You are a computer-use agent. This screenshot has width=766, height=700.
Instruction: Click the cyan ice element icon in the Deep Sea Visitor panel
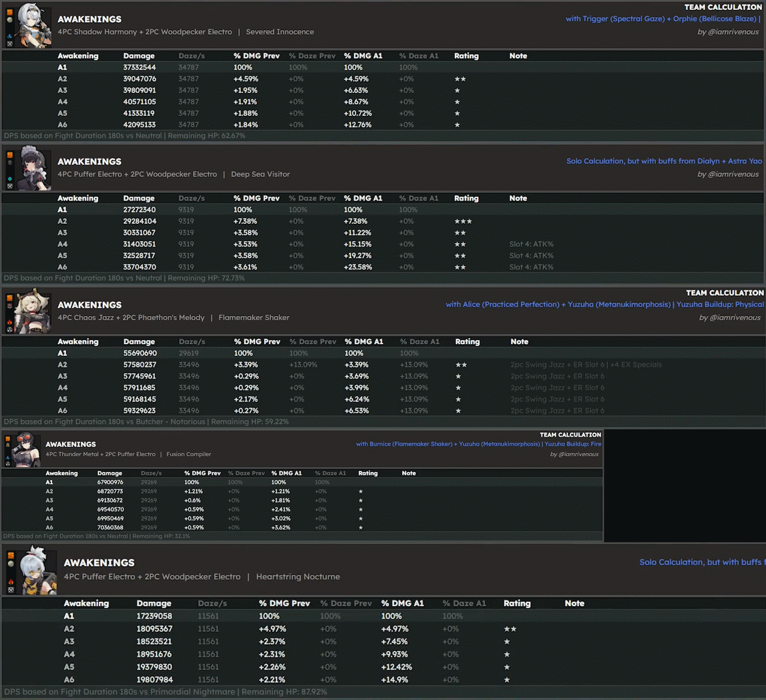[x=10, y=178]
